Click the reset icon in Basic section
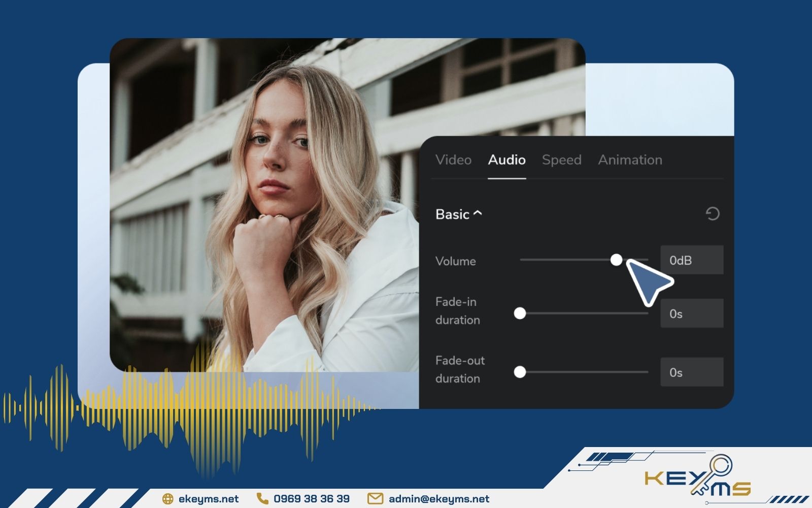This screenshot has height=508, width=812. (713, 214)
